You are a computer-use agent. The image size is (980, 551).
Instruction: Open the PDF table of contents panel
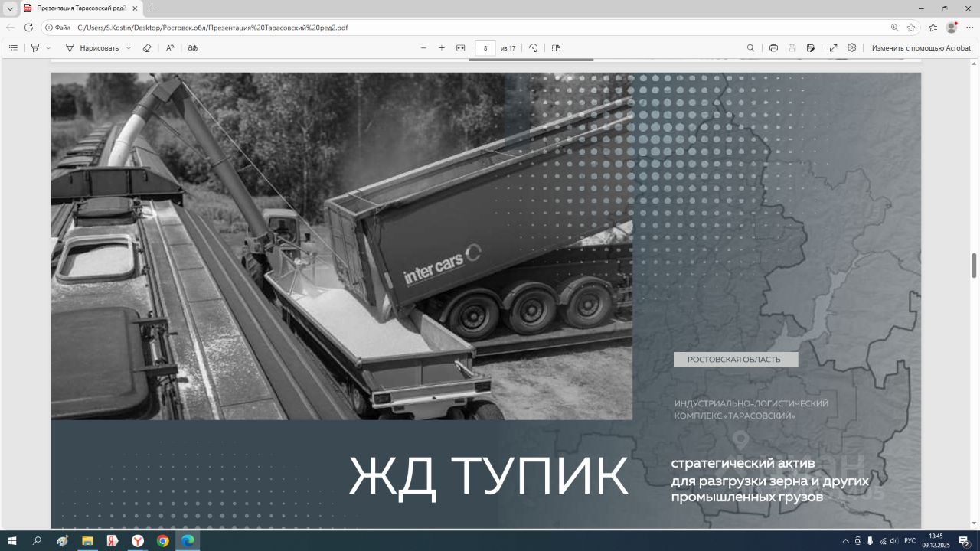pos(13,47)
